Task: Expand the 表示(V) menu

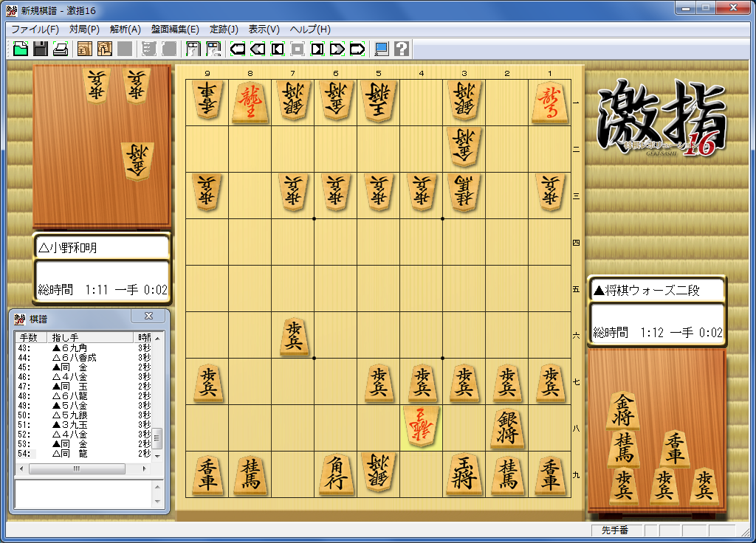Action: pos(264,30)
